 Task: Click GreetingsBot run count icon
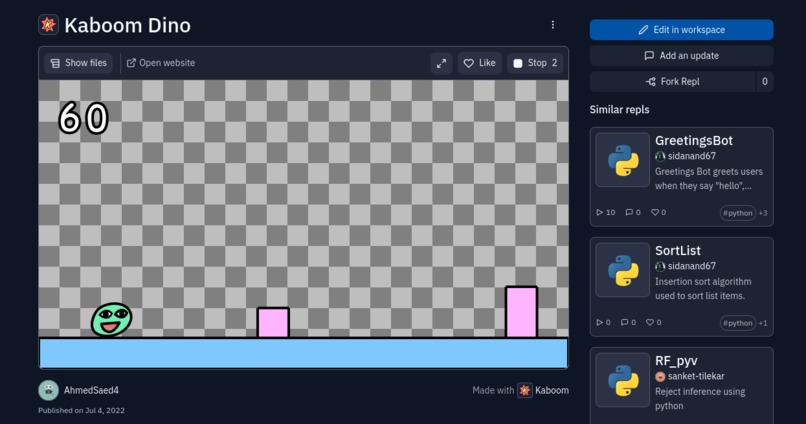(x=599, y=212)
